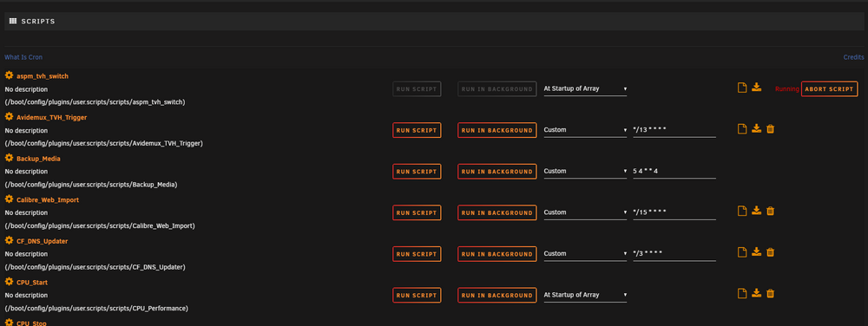Click the Backup_Media script name
The image size is (868, 326).
pyautogui.click(x=38, y=159)
